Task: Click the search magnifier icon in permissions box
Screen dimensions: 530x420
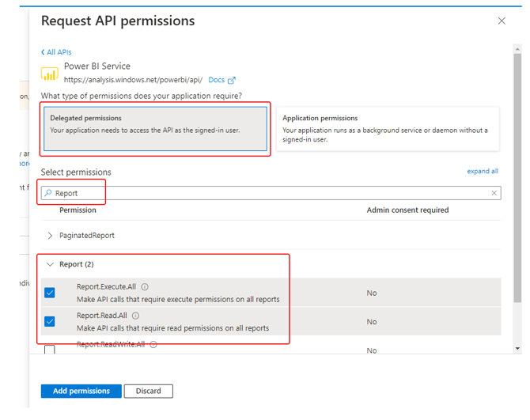Action: tap(48, 193)
